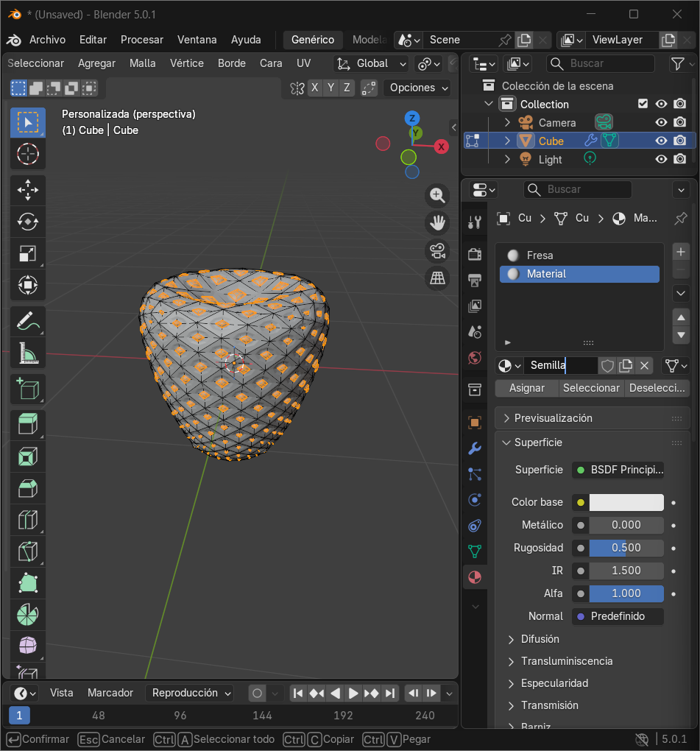Click the Asignar button

point(527,388)
